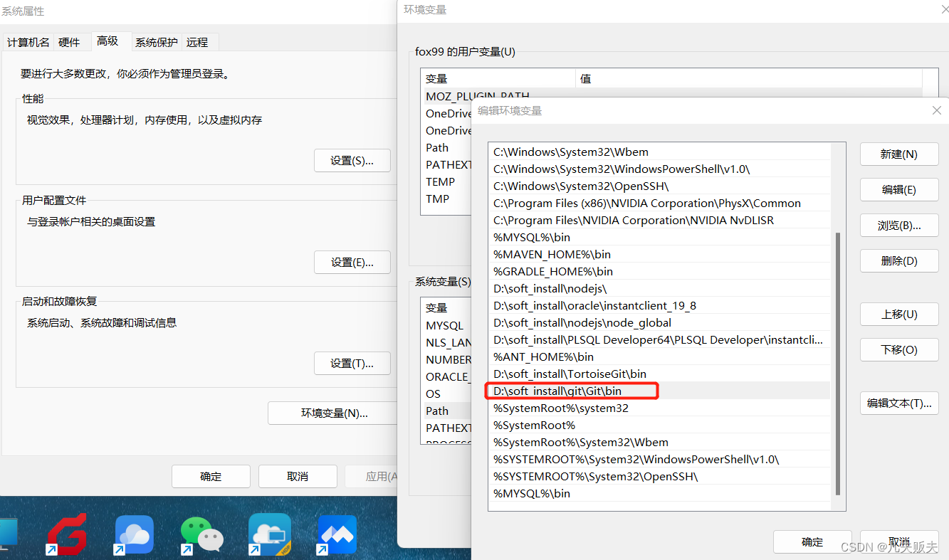The image size is (949, 560).
Task: Select the PLSQL Developer instantclient path entry
Action: click(x=659, y=339)
